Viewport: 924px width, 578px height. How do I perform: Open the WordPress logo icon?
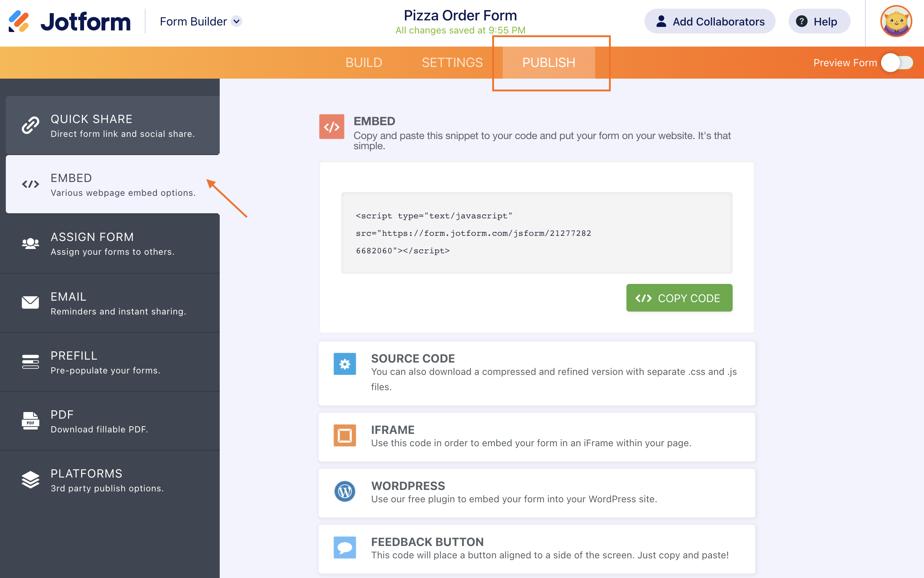[x=344, y=491]
